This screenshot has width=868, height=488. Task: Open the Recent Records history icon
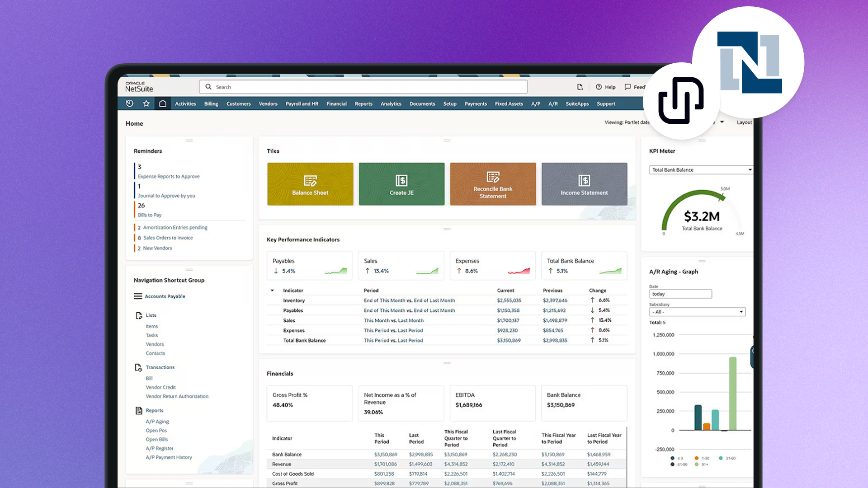[x=130, y=103]
